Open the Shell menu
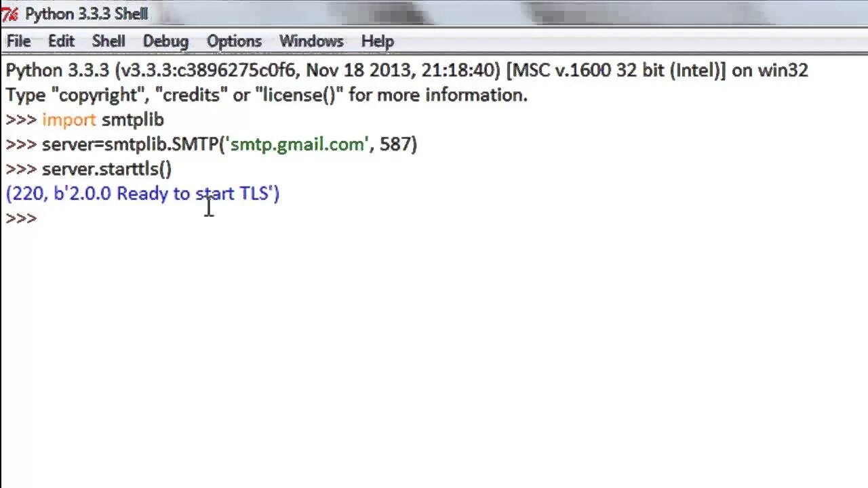 pyautogui.click(x=108, y=41)
